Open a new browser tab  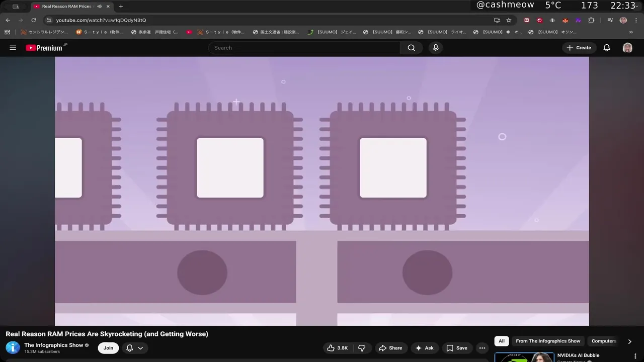click(x=121, y=7)
